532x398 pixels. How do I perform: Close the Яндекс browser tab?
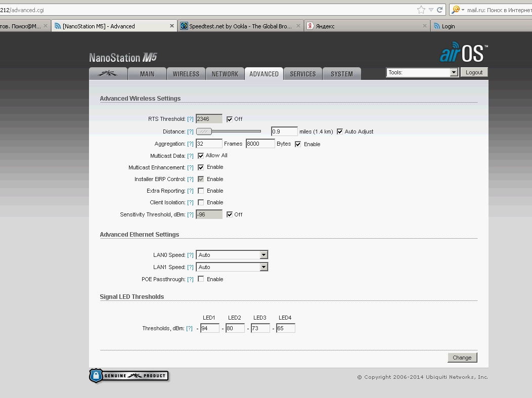424,26
